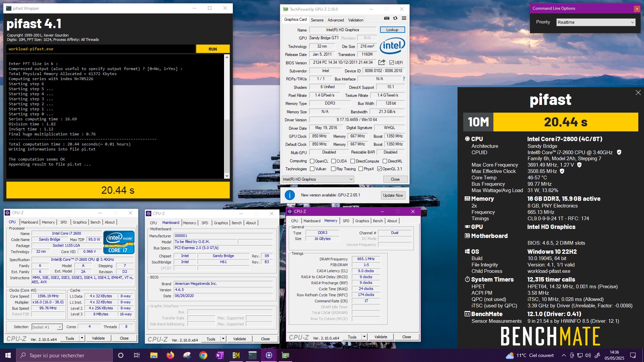Switch to BenchMate taskbar icon
The image size is (644, 362).
pyautogui.click(x=236, y=355)
